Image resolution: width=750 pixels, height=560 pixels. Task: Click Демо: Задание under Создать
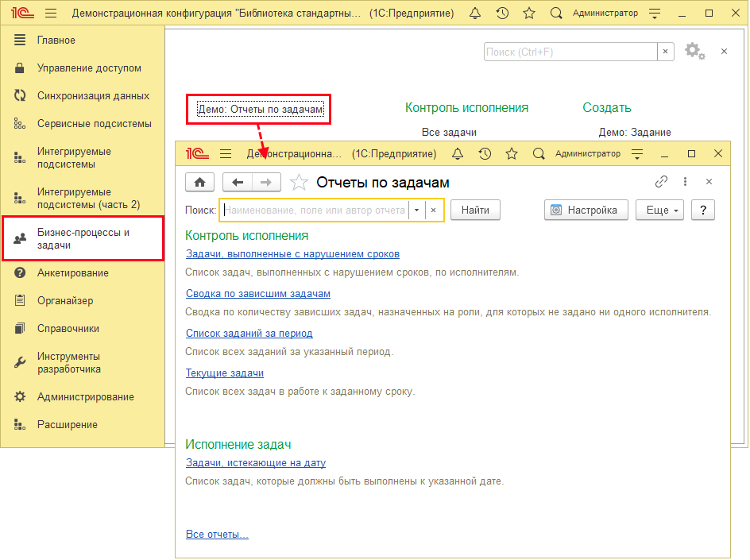coord(635,133)
